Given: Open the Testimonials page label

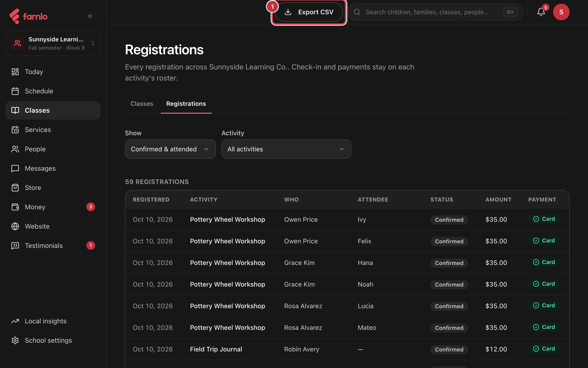Looking at the screenshot, I should coord(44,246).
